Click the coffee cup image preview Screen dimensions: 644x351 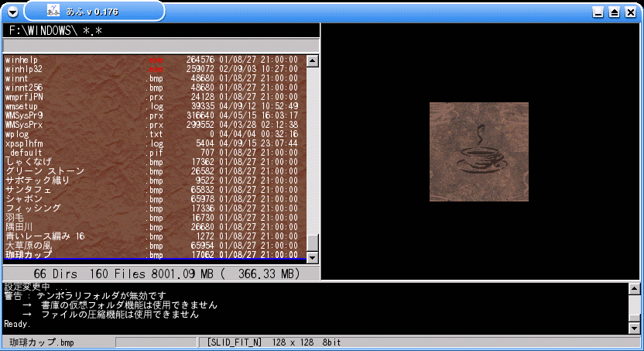[x=479, y=152]
